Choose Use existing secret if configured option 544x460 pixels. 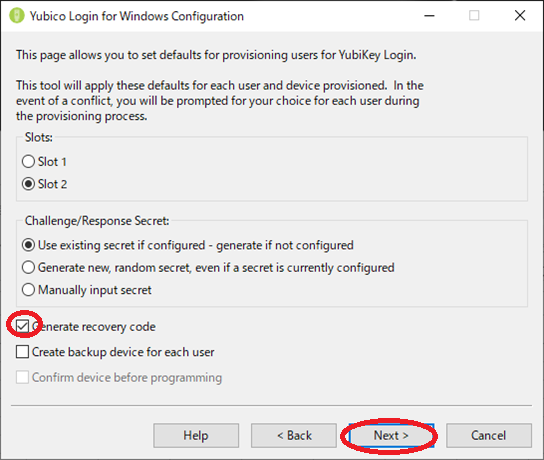[28, 245]
